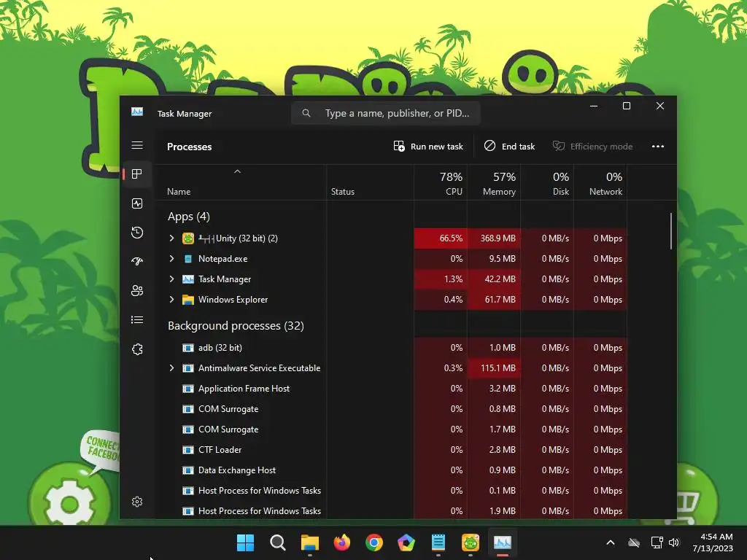The height and width of the screenshot is (560, 747).
Task: Click Efficiency mode button
Action: 592,146
